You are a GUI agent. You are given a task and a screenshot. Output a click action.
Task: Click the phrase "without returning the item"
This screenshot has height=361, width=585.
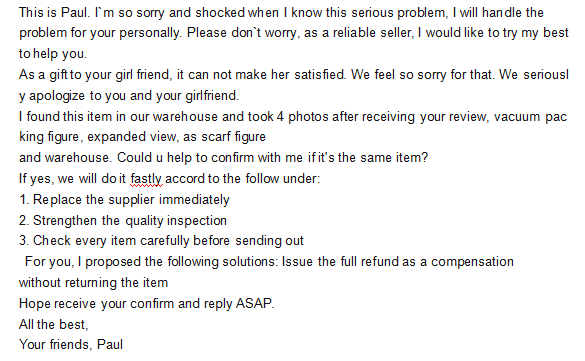(x=93, y=283)
